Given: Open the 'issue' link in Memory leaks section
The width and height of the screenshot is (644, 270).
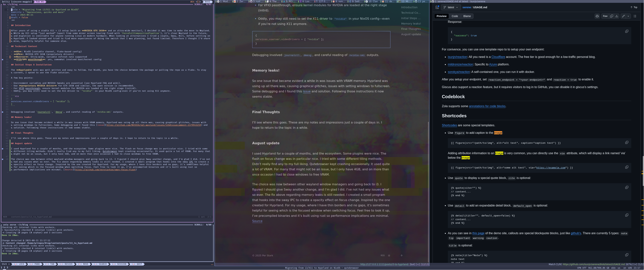Looking at the screenshot, I should [x=307, y=91].
